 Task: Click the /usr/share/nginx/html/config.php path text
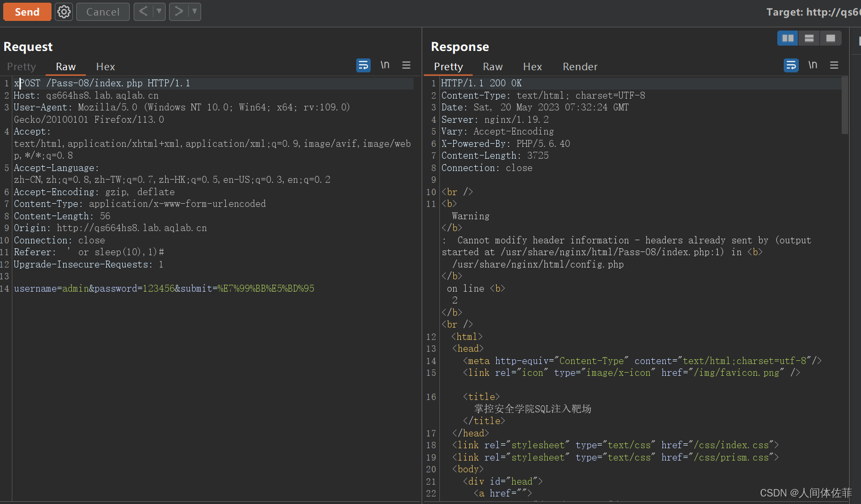coord(538,264)
